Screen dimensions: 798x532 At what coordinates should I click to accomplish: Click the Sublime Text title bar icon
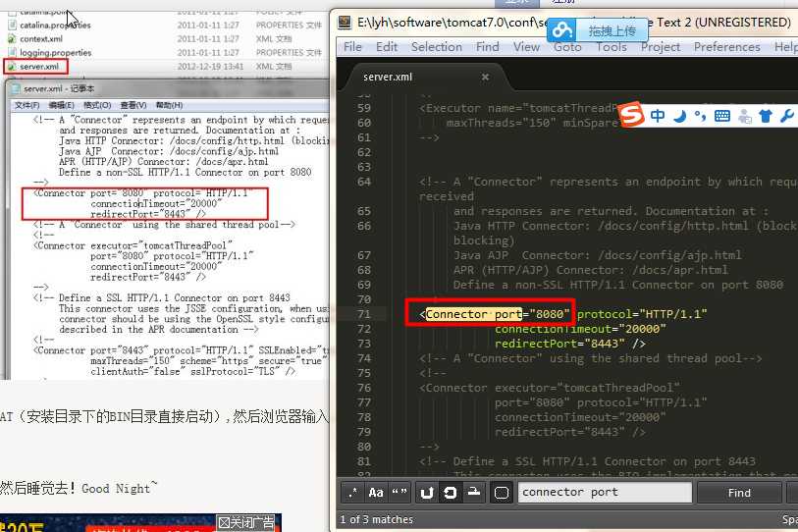(x=346, y=22)
